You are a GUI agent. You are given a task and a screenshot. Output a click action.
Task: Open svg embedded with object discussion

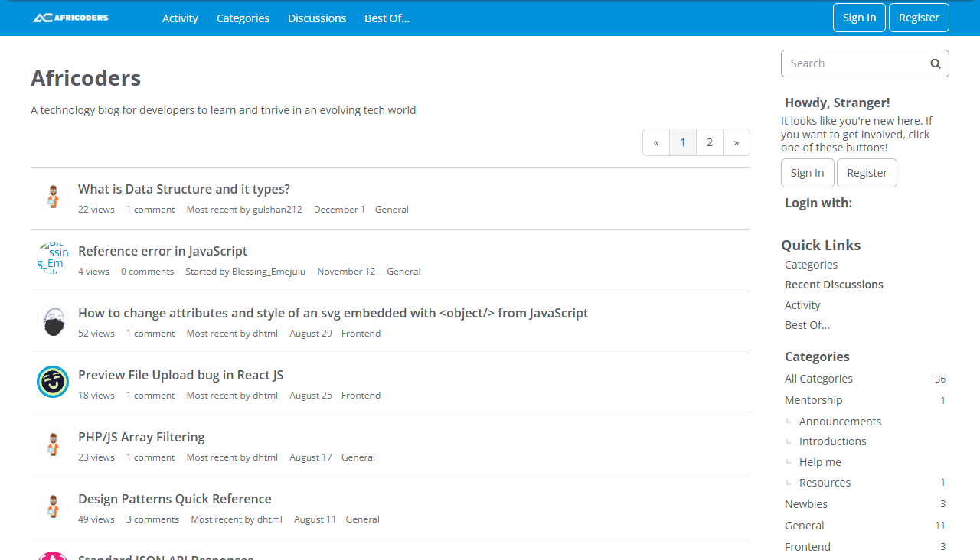coord(333,313)
